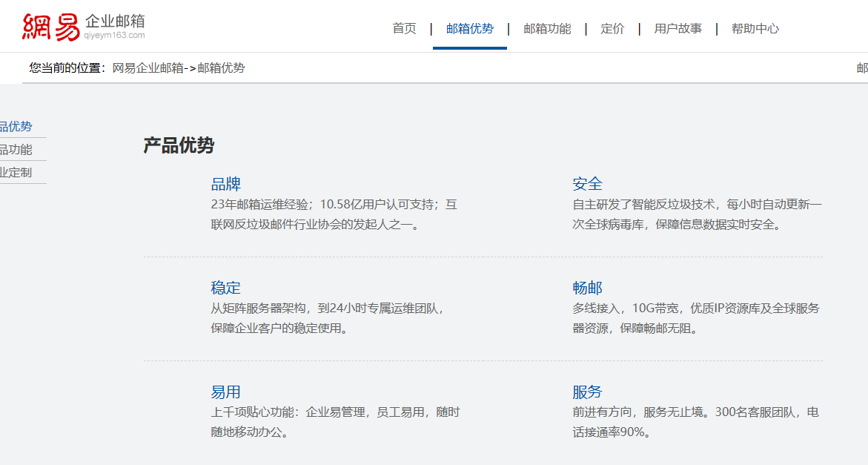868x465 pixels.
Task: Click the 品牌 advantage heading
Action: 226,184
